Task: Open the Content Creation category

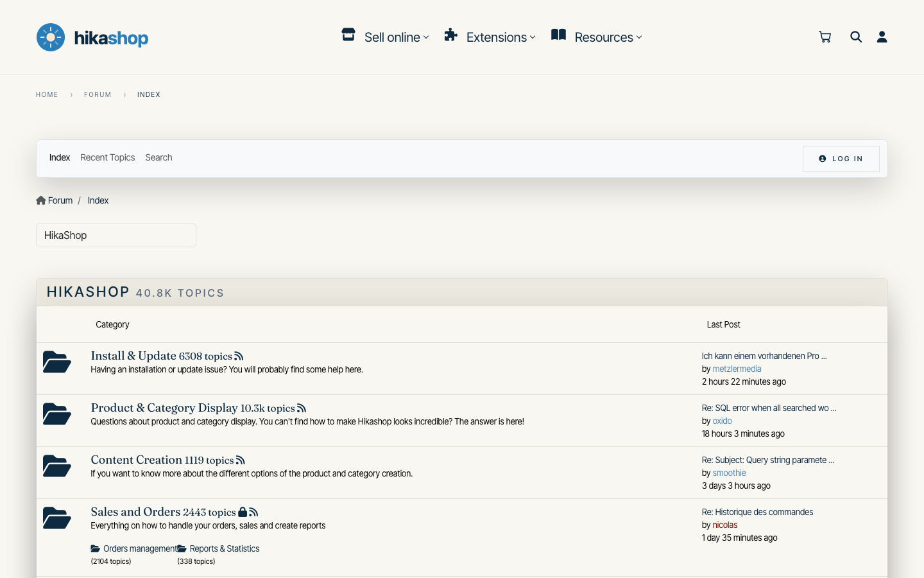Action: (137, 460)
